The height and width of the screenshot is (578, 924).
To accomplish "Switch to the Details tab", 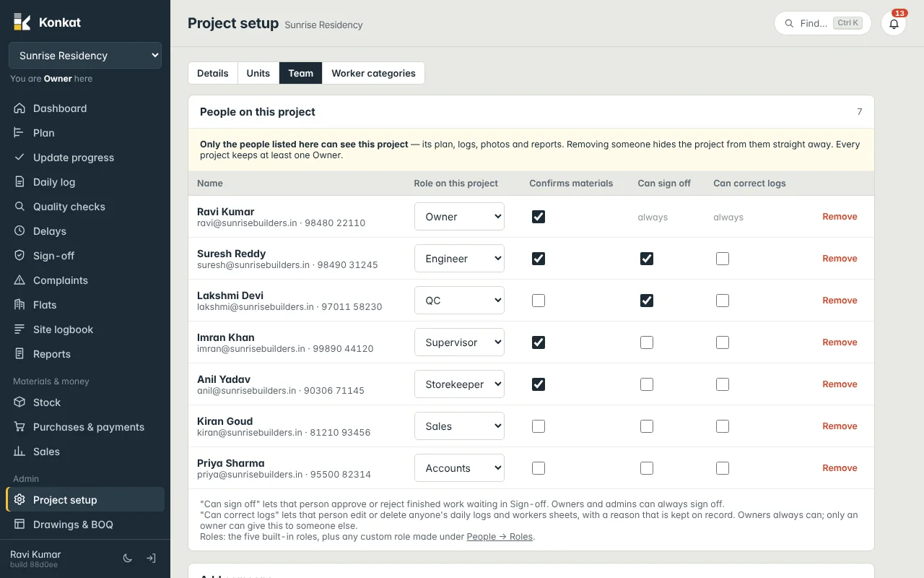I will coord(213,73).
